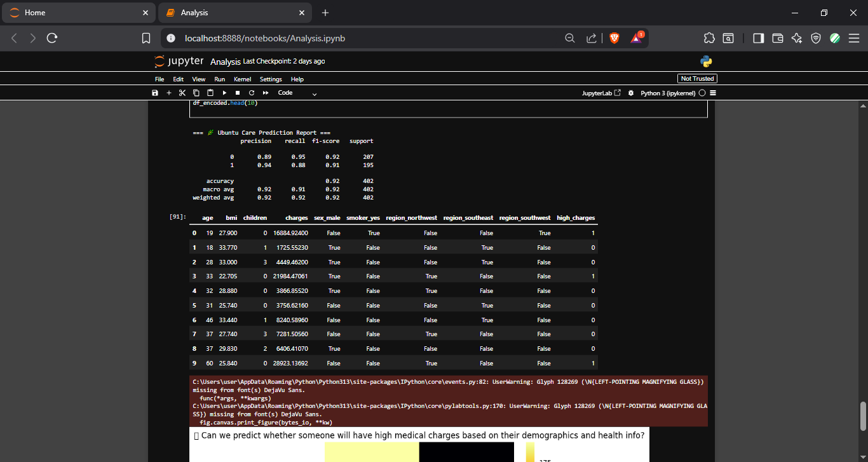
Task: Open notebook in JupyterLab link
Action: [601, 93]
